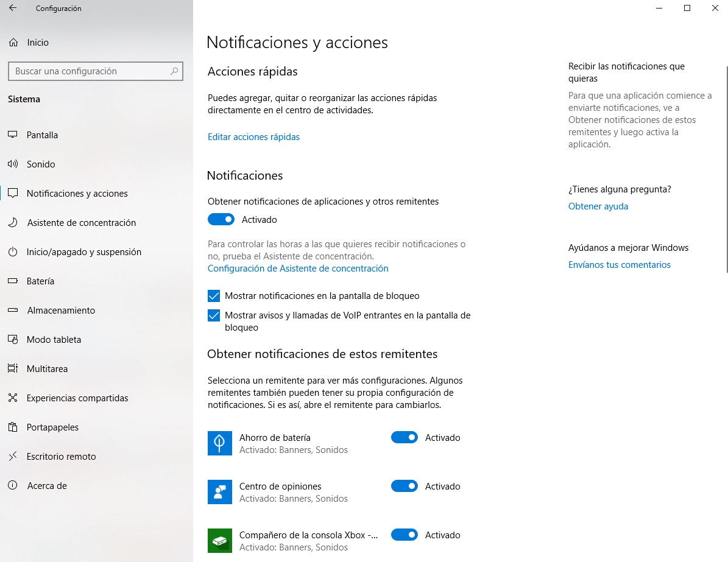The width and height of the screenshot is (728, 562).
Task: Click the Obtener ayuda link
Action: pyautogui.click(x=598, y=206)
